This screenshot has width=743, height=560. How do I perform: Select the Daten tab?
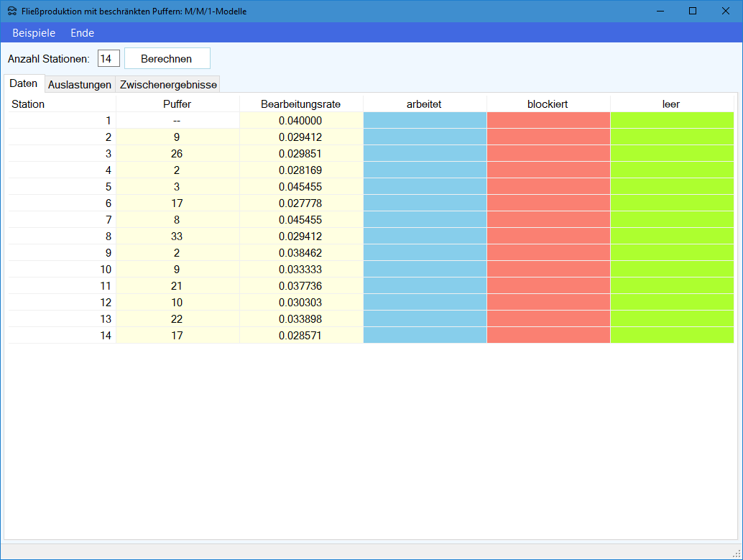pyautogui.click(x=24, y=83)
